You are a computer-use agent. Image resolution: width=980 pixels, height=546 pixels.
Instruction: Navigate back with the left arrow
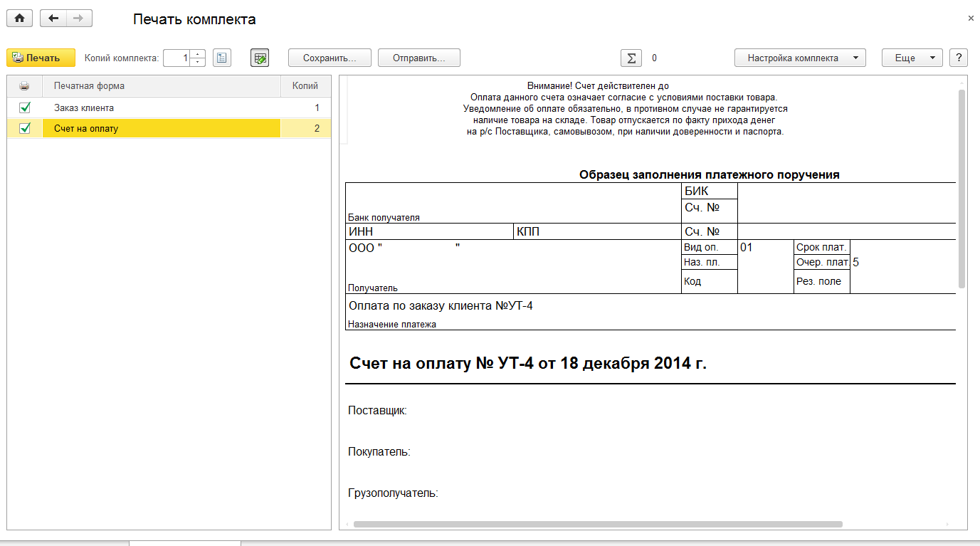pyautogui.click(x=53, y=19)
